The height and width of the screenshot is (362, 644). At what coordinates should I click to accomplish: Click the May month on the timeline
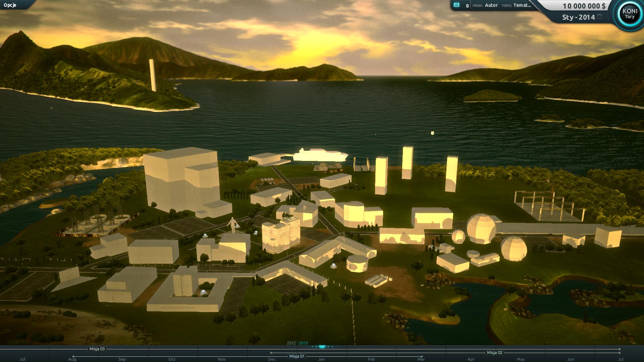[x=521, y=359]
